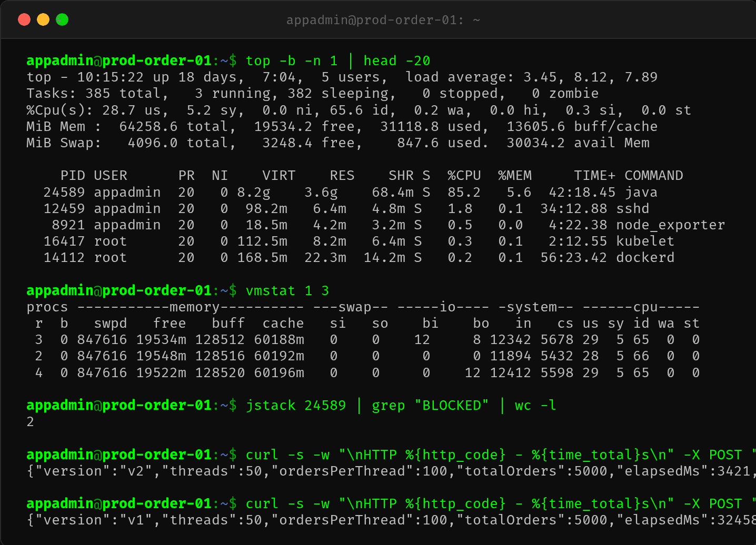756x545 pixels.
Task: Click the 'TIME+' column header
Action: tap(594, 176)
